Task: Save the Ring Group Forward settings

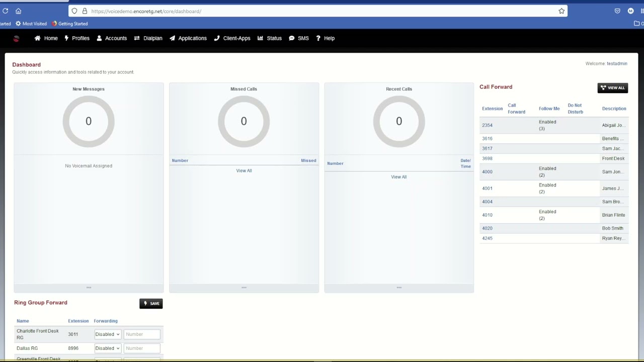Action: coord(151,304)
